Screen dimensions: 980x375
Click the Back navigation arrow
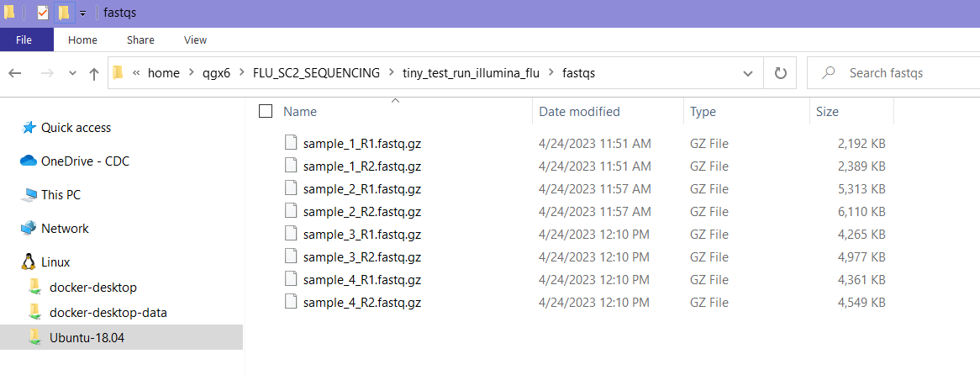pyautogui.click(x=15, y=74)
